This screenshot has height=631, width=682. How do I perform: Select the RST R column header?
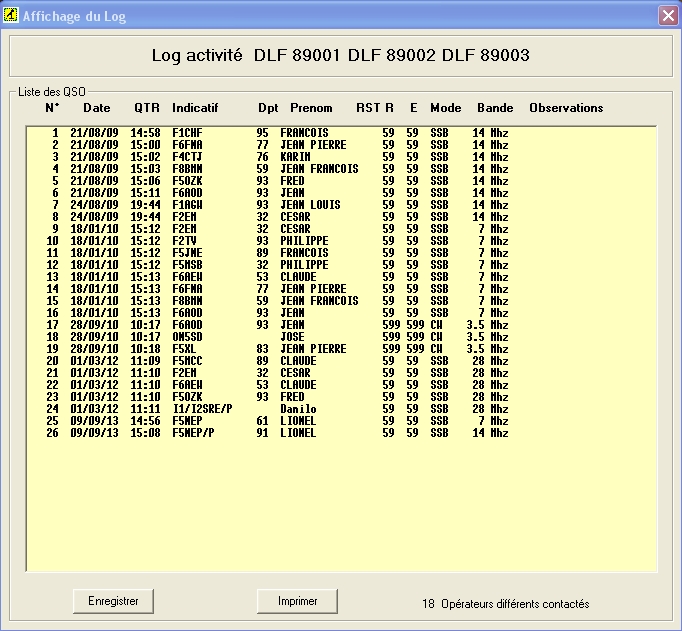point(374,107)
